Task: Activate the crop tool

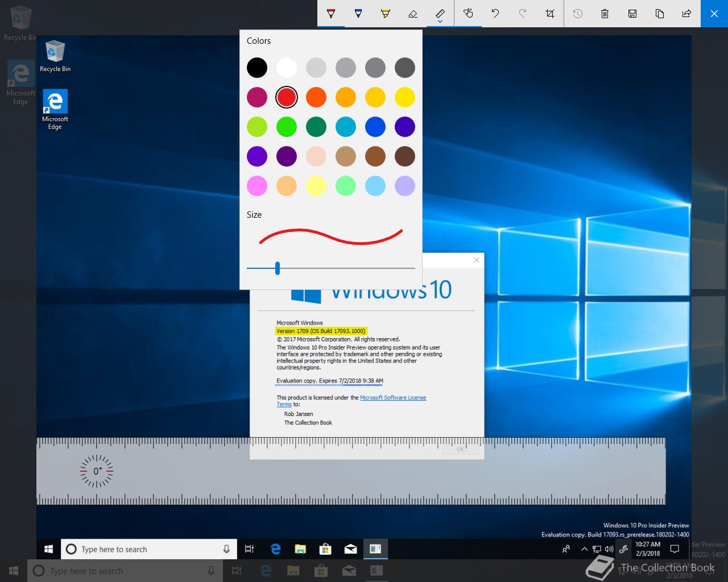Action: (x=550, y=14)
